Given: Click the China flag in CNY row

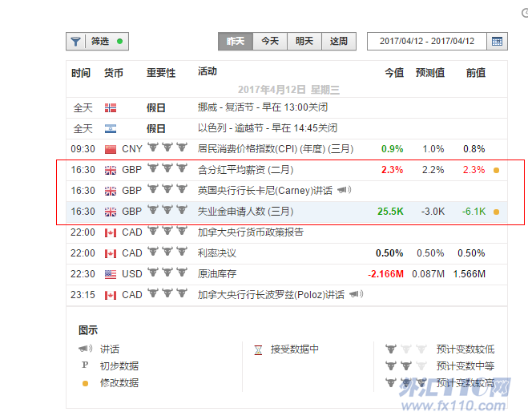Looking at the screenshot, I should click(x=111, y=149).
